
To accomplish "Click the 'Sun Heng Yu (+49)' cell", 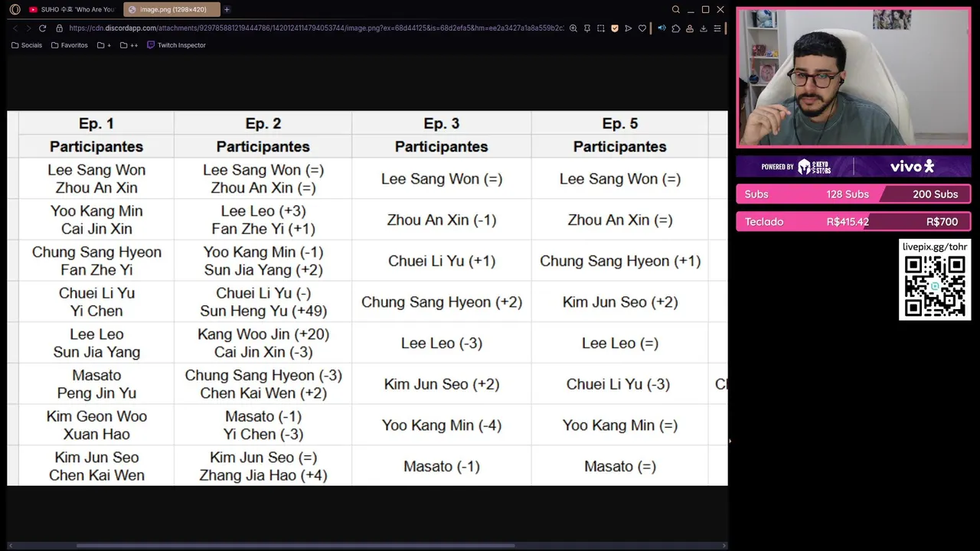I will [263, 311].
